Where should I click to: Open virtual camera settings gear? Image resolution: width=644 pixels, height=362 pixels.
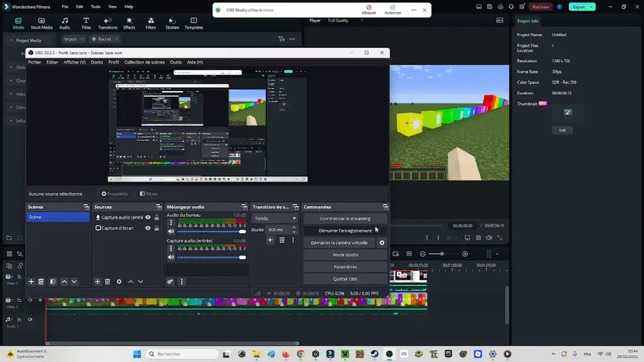[x=382, y=243]
